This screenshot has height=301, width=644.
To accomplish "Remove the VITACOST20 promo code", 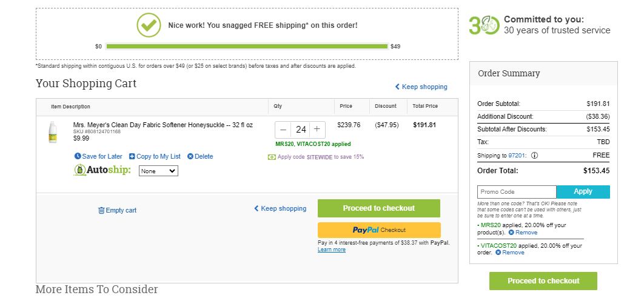I will tap(510, 253).
